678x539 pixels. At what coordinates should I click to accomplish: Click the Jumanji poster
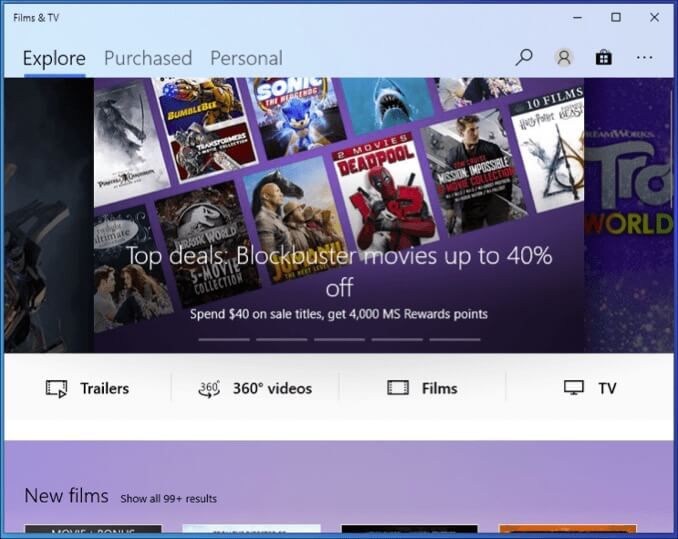click(296, 218)
